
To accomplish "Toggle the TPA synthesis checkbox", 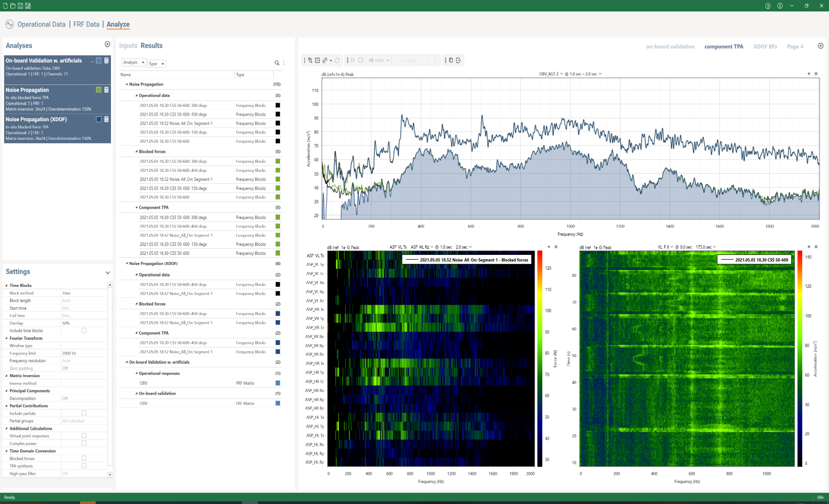I will click(84, 466).
